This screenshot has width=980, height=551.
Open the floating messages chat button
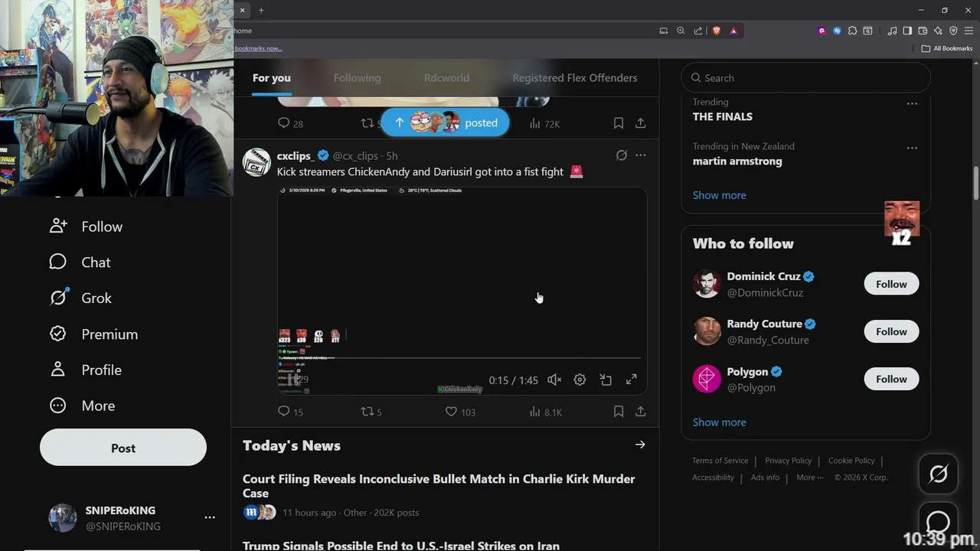pyautogui.click(x=938, y=522)
